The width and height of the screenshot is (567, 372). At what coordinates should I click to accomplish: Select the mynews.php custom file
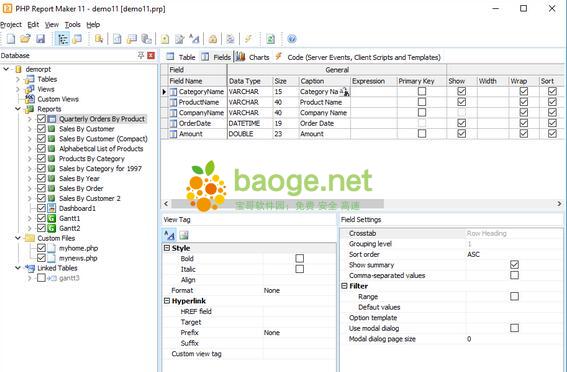click(78, 258)
